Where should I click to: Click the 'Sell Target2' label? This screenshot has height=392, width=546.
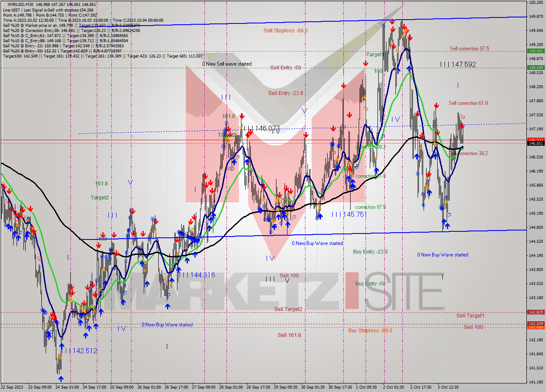coord(288,309)
